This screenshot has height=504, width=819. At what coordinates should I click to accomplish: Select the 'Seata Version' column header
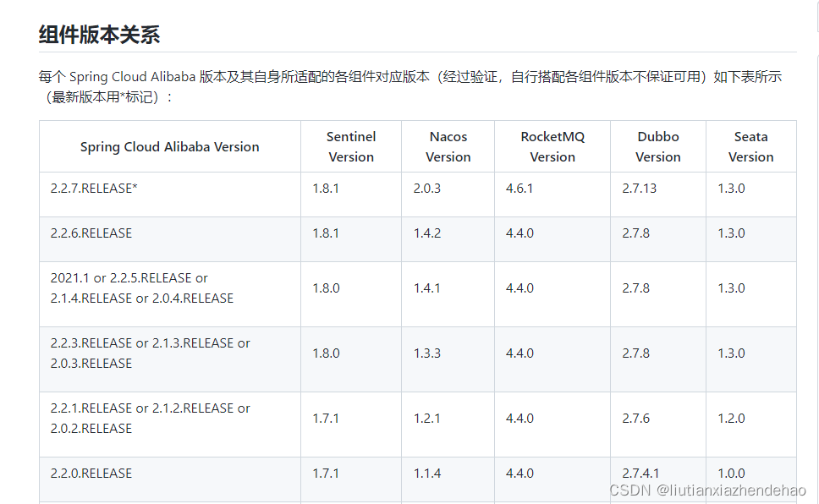pyautogui.click(x=751, y=147)
